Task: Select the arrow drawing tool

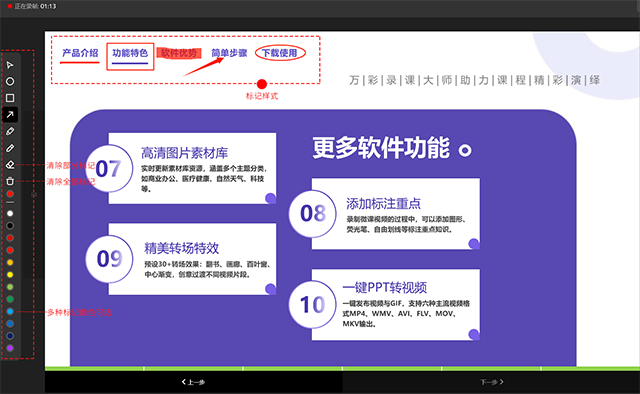Action: 10,115
